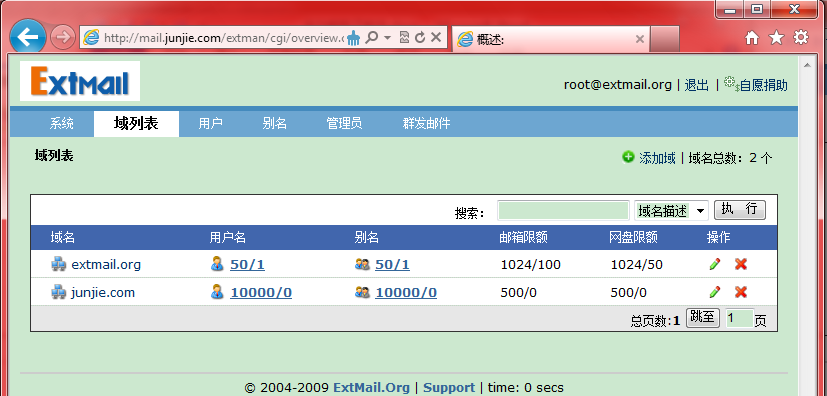Screen dimensions: 827x396
Task: Click the browser forward arrow button
Action: [x=63, y=37]
